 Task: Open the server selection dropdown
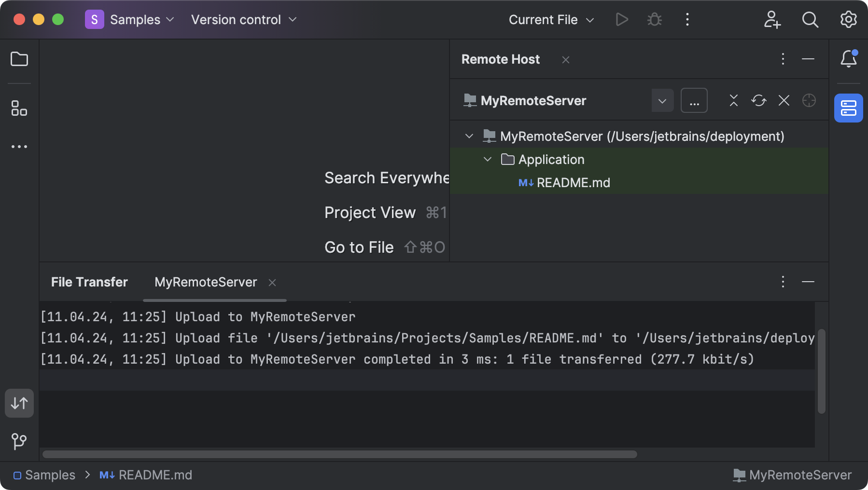tap(662, 100)
